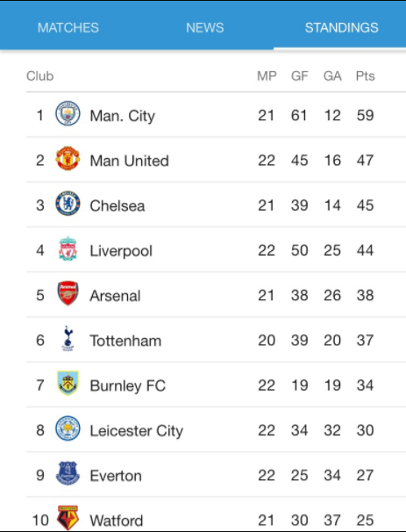Click the Man United club crest
The height and width of the screenshot is (532, 406).
pyautogui.click(x=68, y=158)
